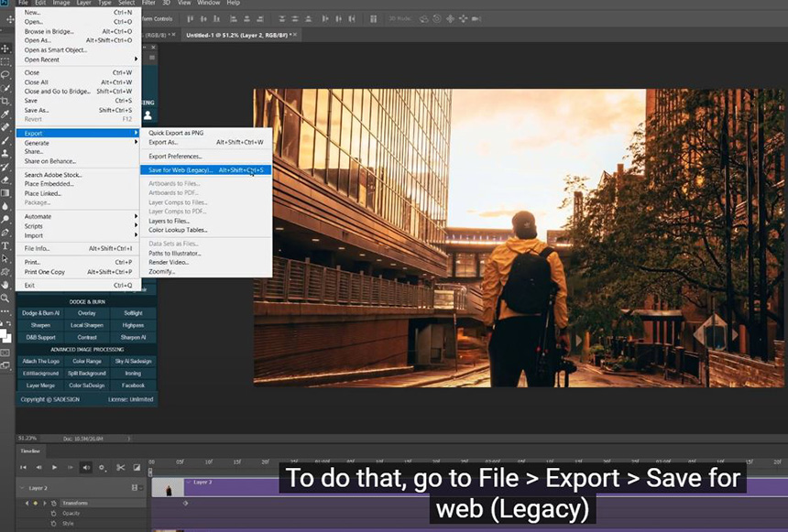The width and height of the screenshot is (788, 532).
Task: Select the Type tool
Action: [5, 245]
